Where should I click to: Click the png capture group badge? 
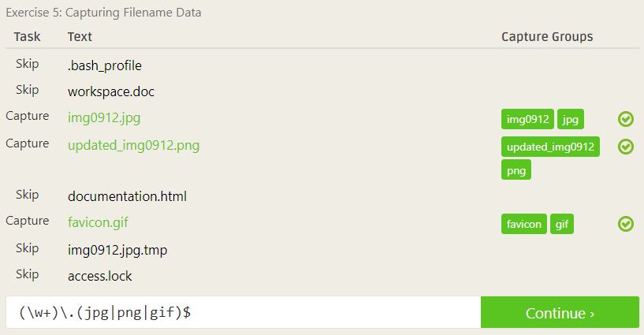tap(516, 170)
